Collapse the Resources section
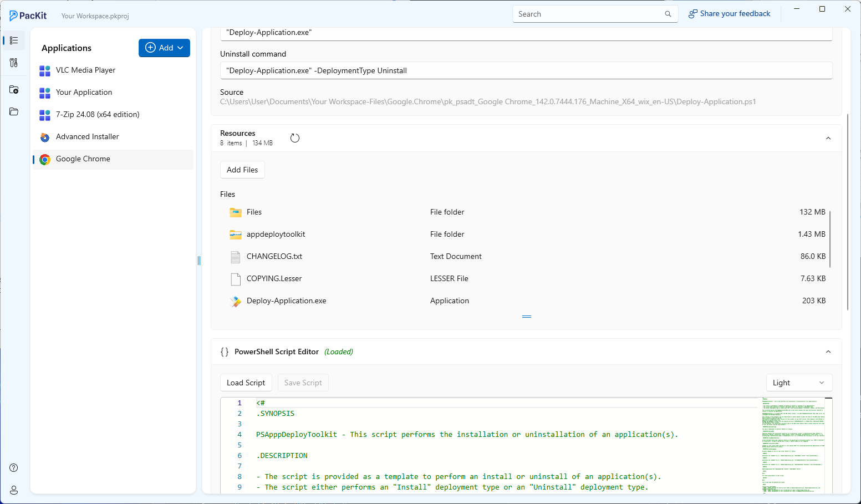This screenshot has height=504, width=861. coord(828,138)
